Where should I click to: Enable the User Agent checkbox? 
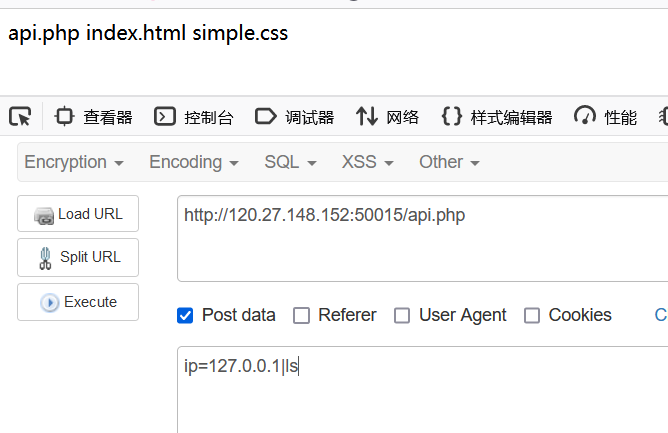[x=402, y=316]
